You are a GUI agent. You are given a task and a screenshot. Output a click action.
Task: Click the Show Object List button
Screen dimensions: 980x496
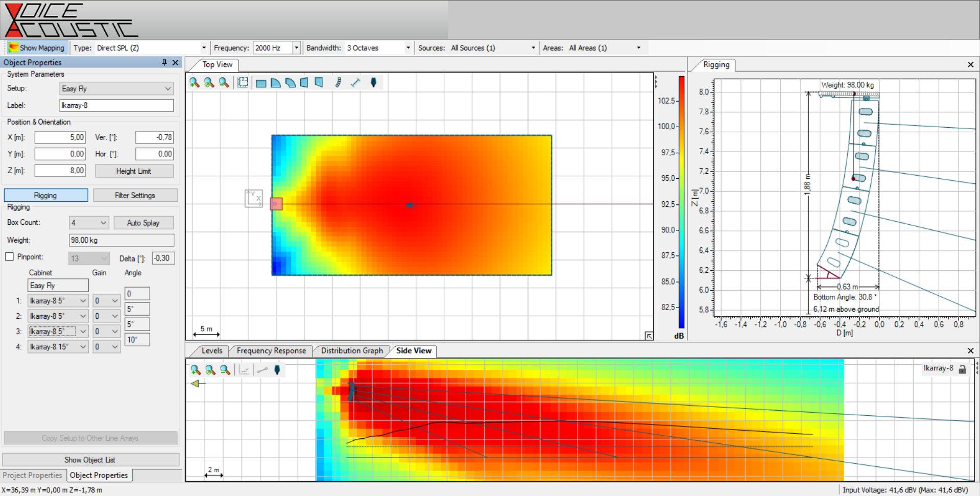click(x=90, y=459)
